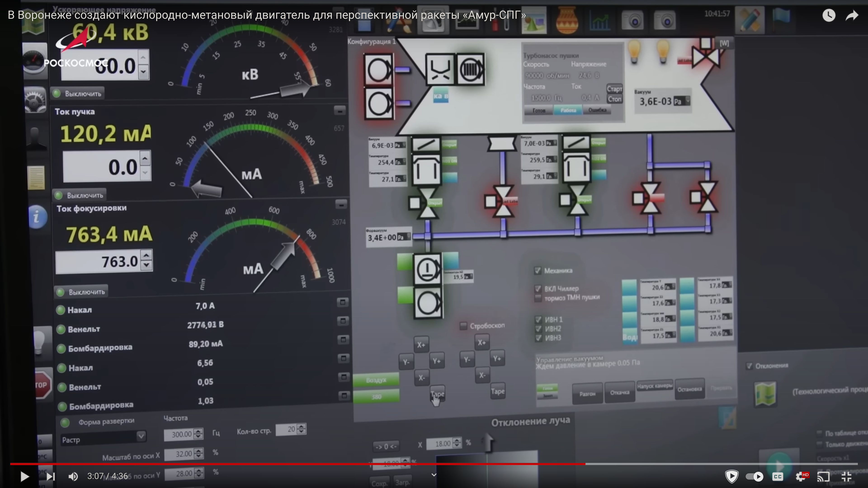Image resolution: width=868 pixels, height=488 pixels.
Task: Decrease the 60.0 kV voltage stepper
Action: point(144,71)
